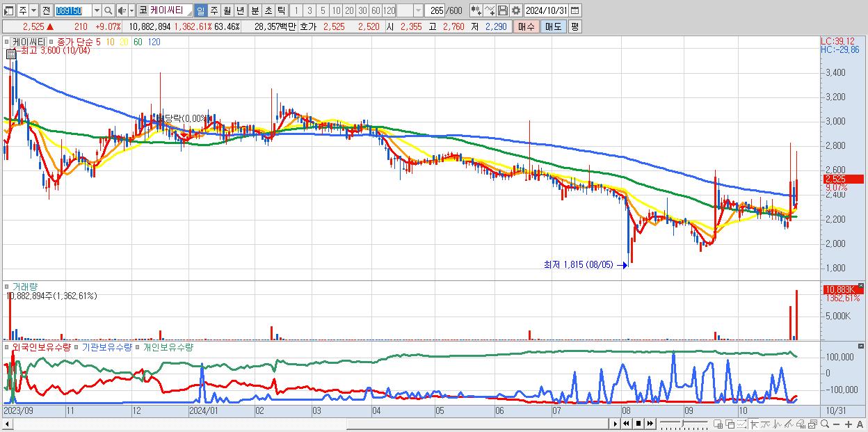Zoom in chart with plus icon
Viewport: 868px width, 432px height.
point(849,424)
